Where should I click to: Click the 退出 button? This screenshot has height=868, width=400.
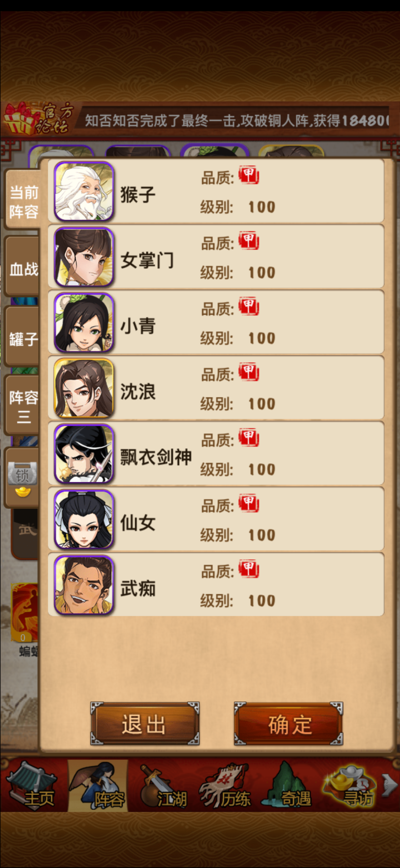[145, 724]
